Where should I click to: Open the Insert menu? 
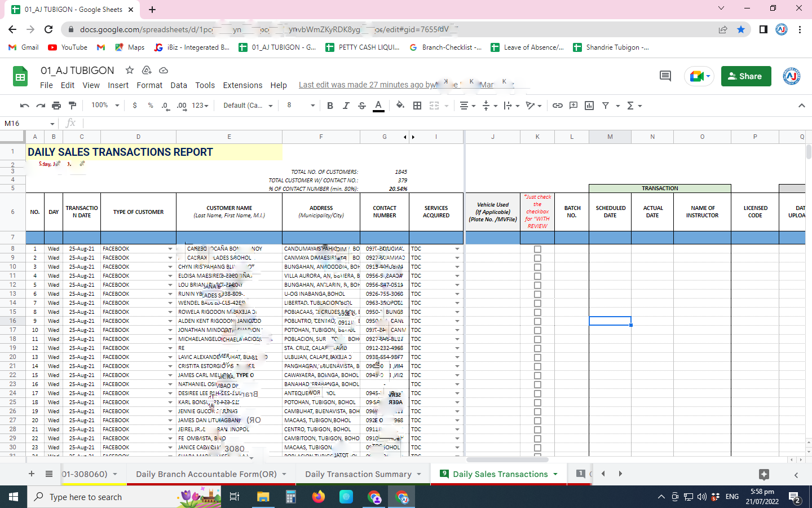118,85
